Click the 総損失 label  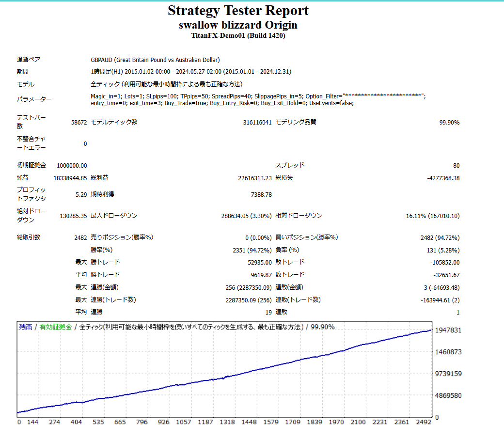(x=284, y=178)
